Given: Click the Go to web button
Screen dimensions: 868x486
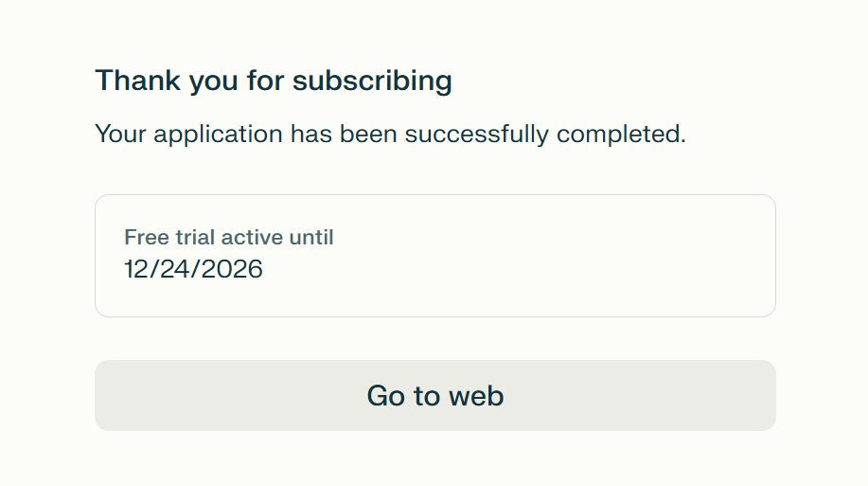Looking at the screenshot, I should tap(434, 395).
